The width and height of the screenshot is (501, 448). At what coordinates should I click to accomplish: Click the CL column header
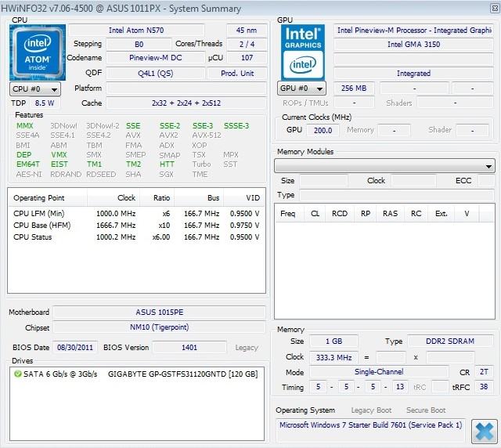click(315, 213)
